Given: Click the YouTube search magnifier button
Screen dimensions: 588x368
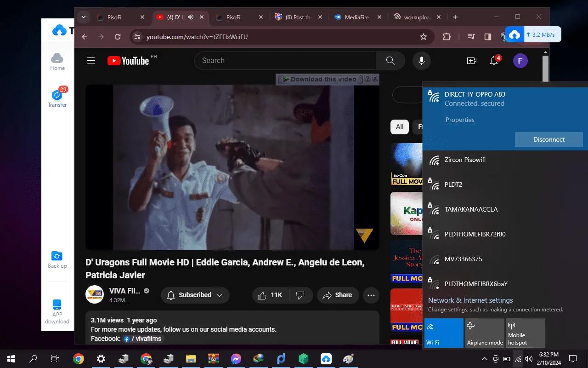Looking at the screenshot, I should (x=390, y=61).
